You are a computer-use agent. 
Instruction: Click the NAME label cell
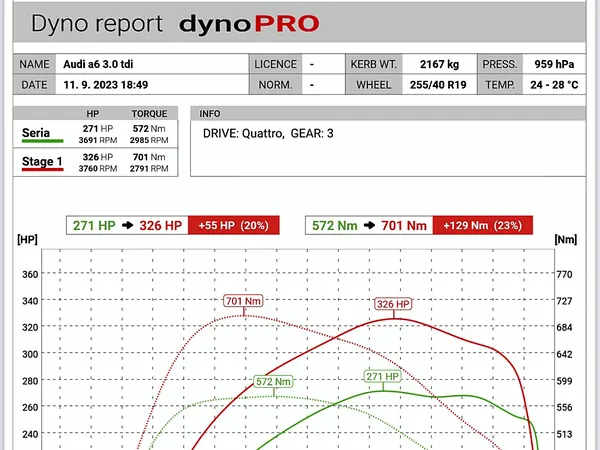pyautogui.click(x=34, y=64)
